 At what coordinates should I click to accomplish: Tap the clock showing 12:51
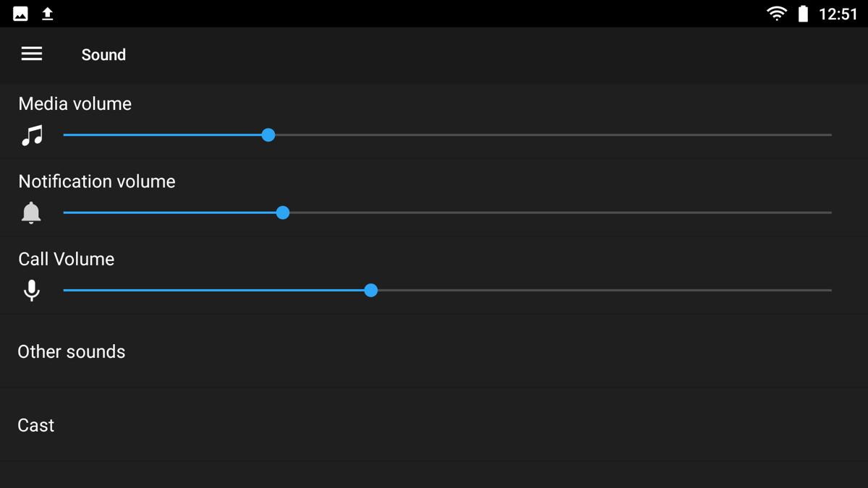point(838,14)
